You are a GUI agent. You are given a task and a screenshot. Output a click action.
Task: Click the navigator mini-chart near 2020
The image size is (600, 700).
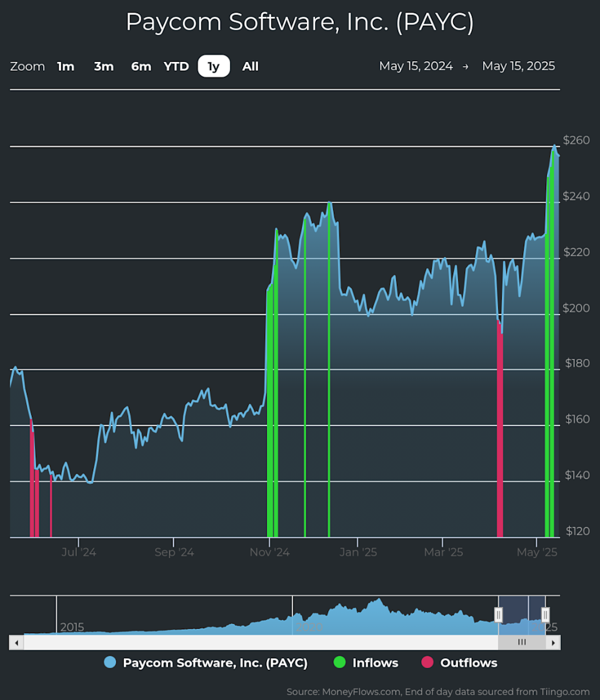(309, 627)
